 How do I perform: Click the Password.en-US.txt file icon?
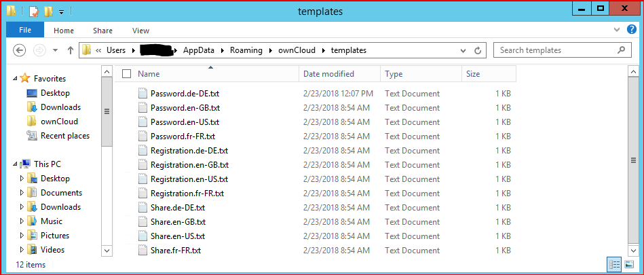click(x=142, y=122)
